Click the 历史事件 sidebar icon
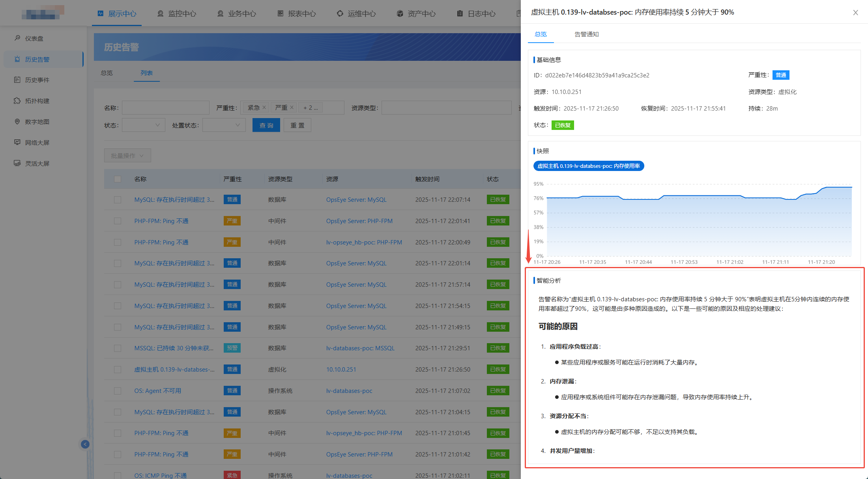868x479 pixels. (17, 80)
